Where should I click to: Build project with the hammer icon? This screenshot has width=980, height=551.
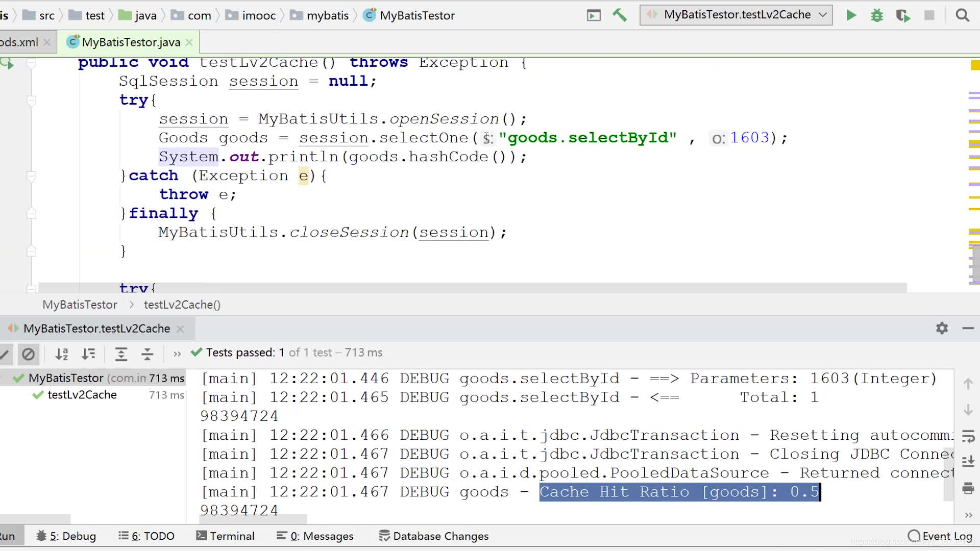pyautogui.click(x=619, y=15)
